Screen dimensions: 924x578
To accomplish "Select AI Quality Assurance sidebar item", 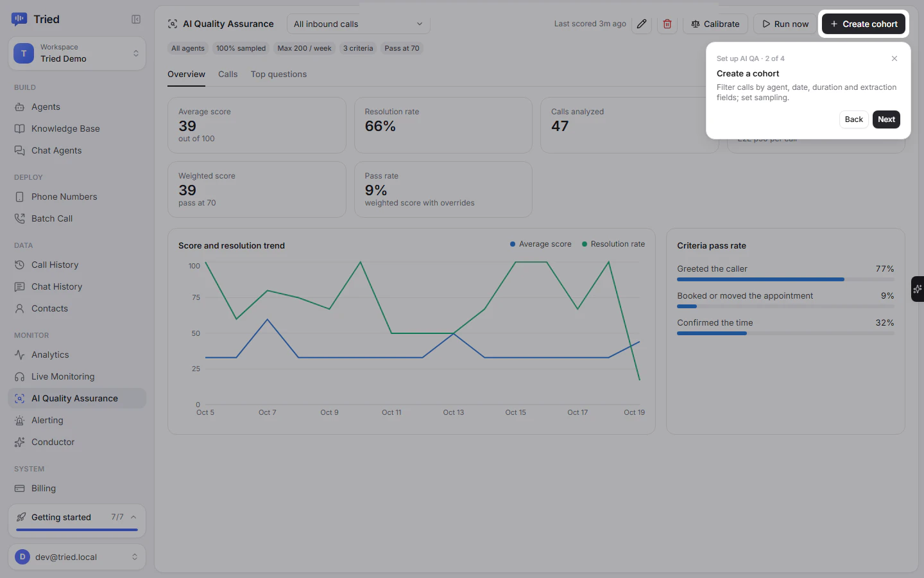I will click(77, 398).
